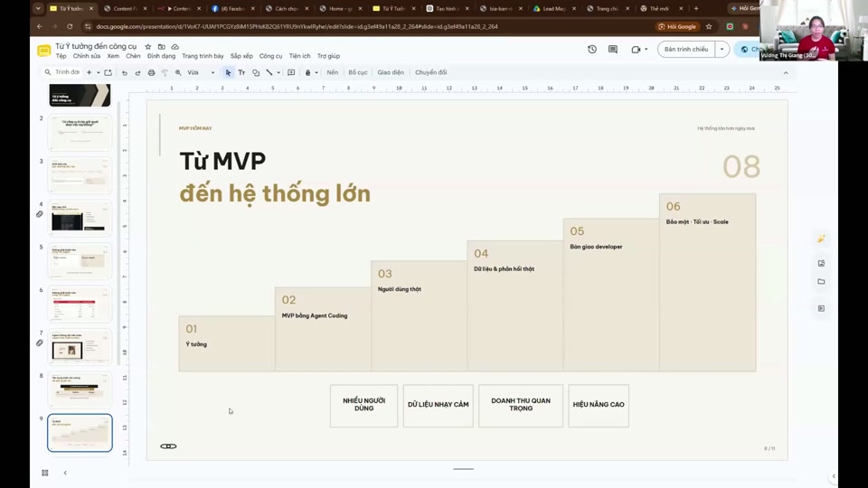This screenshot has height=488, width=868.
Task: Open the Công cụ menu
Action: (270, 56)
